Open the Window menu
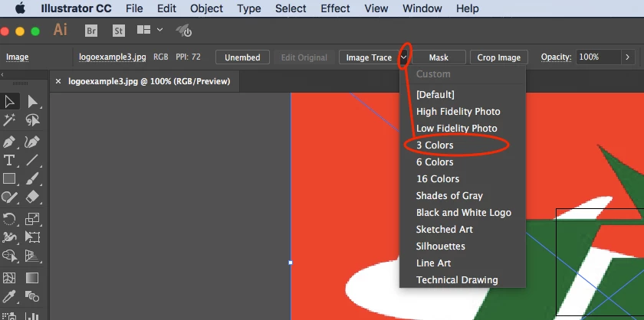The image size is (644, 320). [x=422, y=8]
